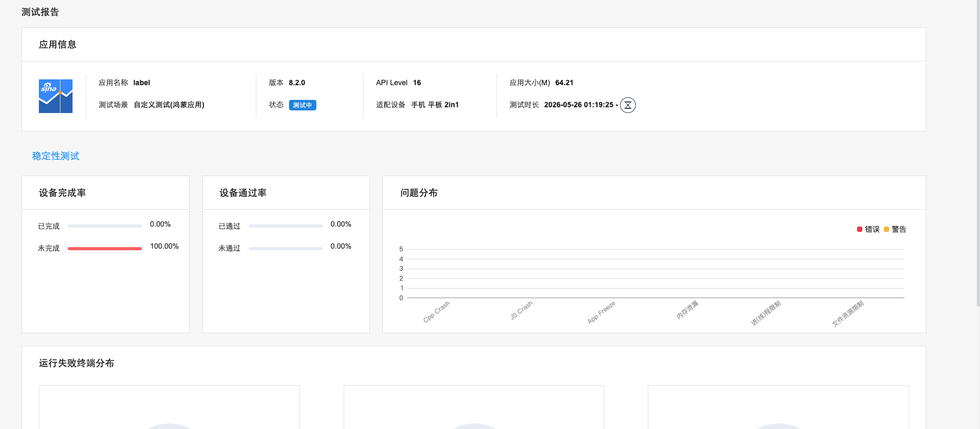Click the 已完成 row label
The height and width of the screenshot is (429, 980).
point(49,226)
